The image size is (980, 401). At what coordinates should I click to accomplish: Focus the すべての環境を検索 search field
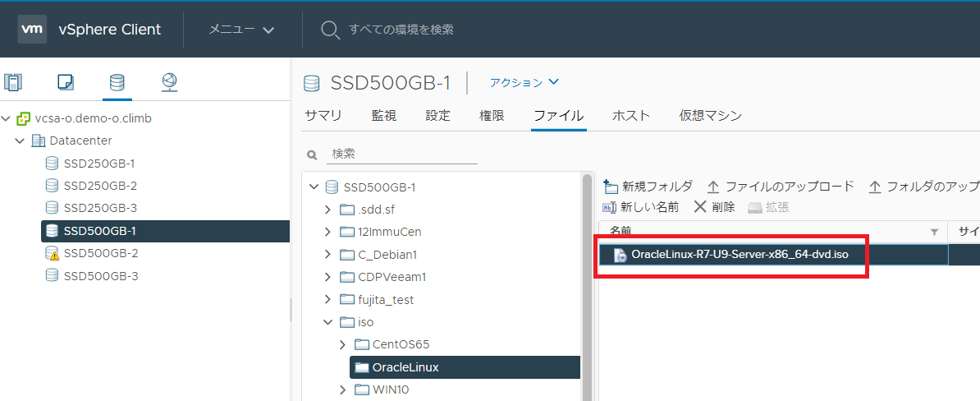tap(401, 30)
